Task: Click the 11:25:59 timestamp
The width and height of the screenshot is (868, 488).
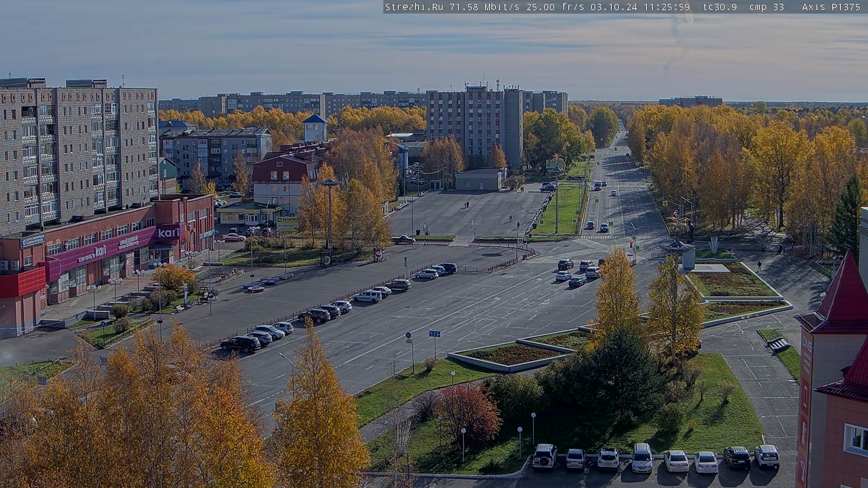Action: 666,7
